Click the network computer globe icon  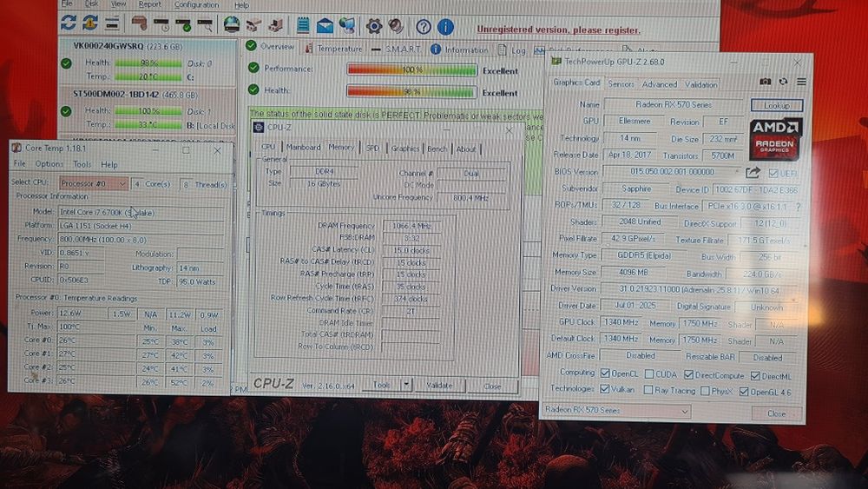(347, 25)
